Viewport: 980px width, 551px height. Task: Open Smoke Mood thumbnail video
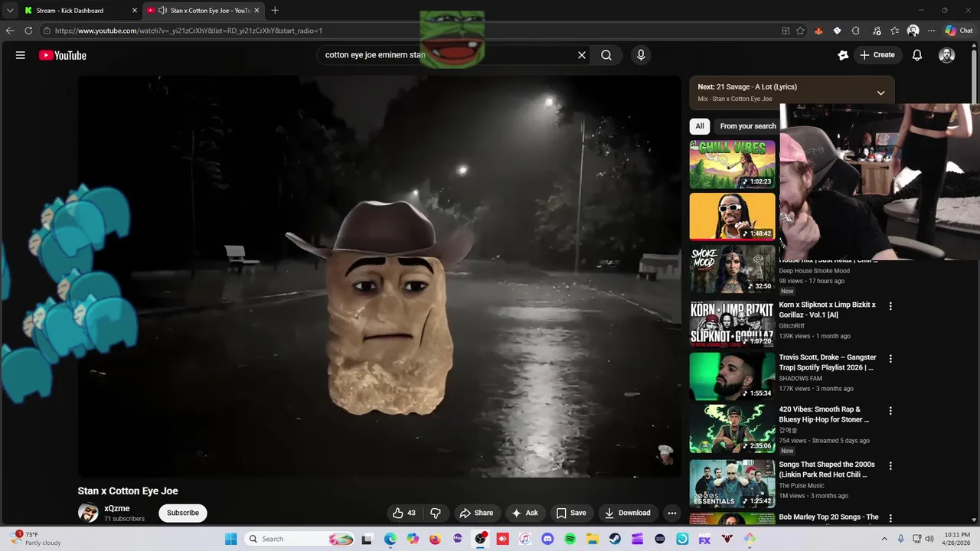(733, 269)
